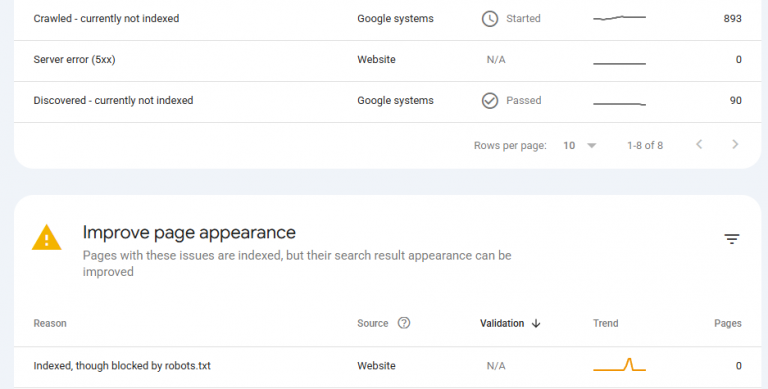Click Improve page appearance heading

tap(189, 232)
